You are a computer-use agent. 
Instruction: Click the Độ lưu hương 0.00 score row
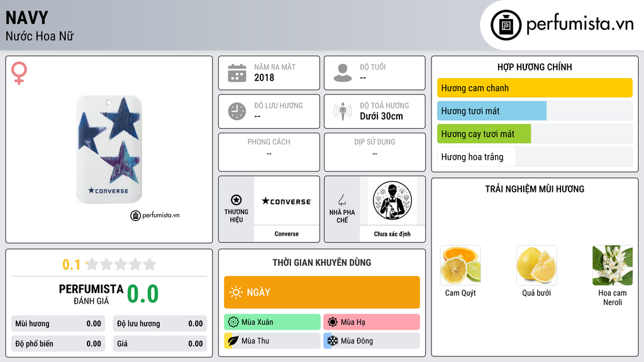coord(160,324)
